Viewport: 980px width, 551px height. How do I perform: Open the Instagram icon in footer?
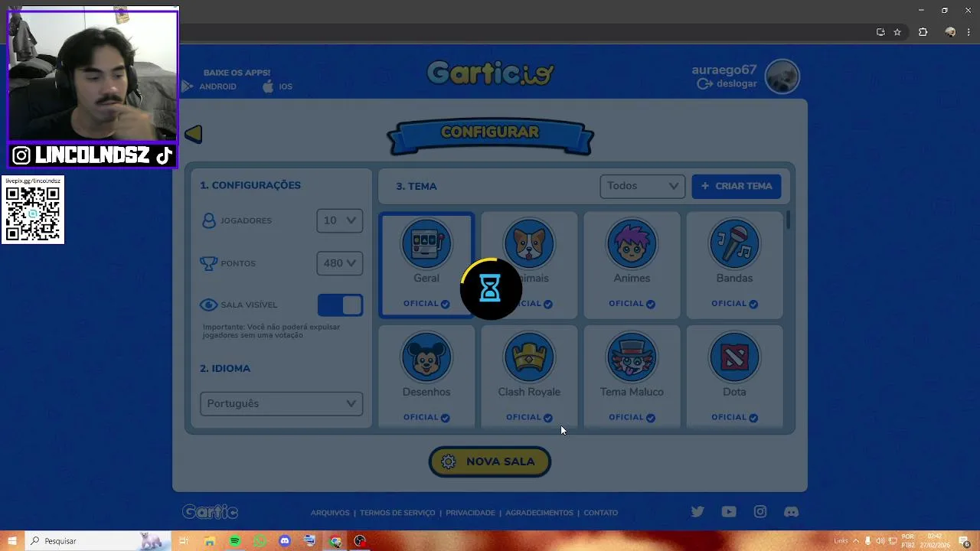tap(760, 512)
